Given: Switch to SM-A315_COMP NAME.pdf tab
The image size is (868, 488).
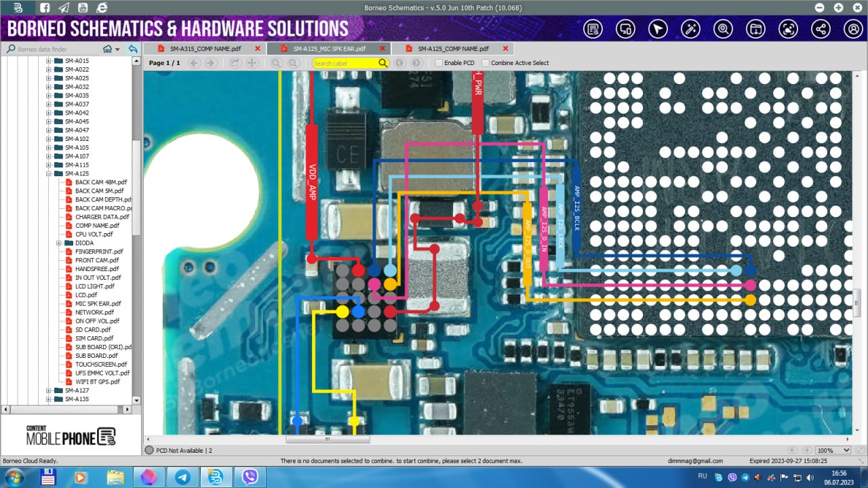Looking at the screenshot, I should coord(205,49).
